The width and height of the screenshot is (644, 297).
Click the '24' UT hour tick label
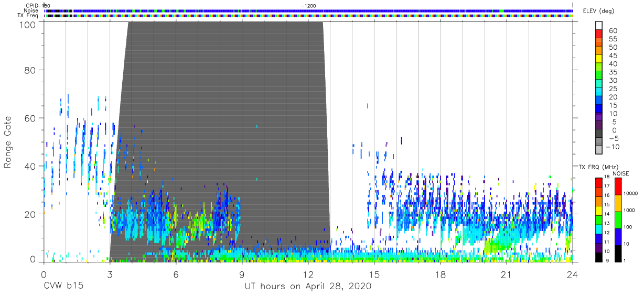point(573,275)
